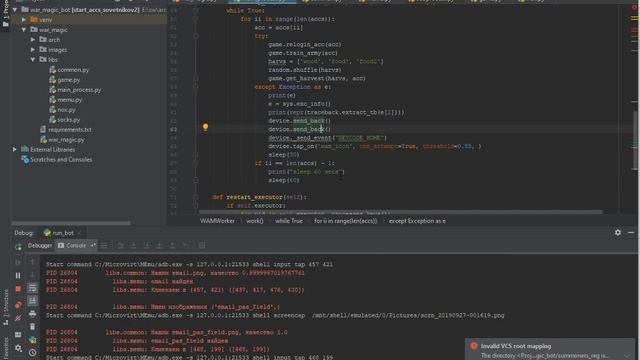Click 'while True' breadcrumb
The image size is (640, 360).
[289, 221]
